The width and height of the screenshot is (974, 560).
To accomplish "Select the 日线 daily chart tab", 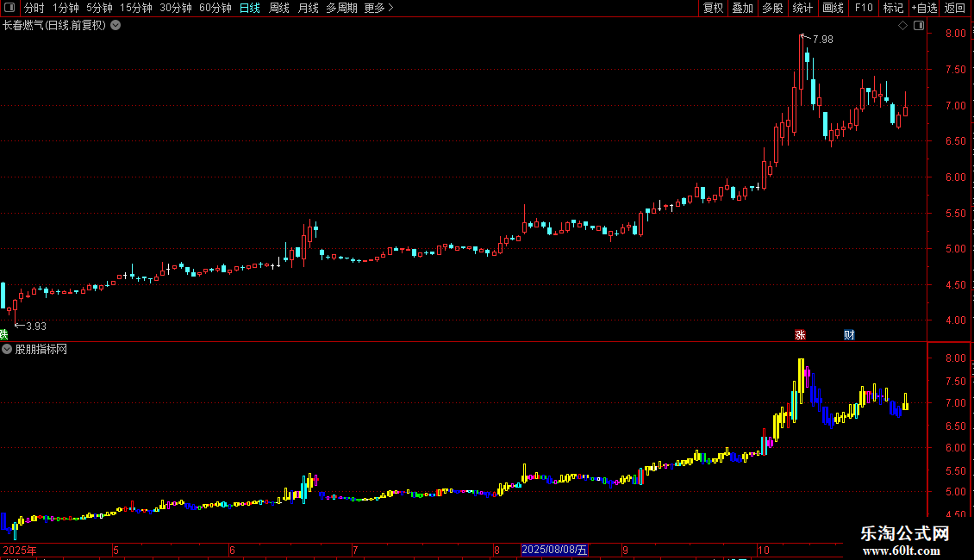I will [250, 8].
